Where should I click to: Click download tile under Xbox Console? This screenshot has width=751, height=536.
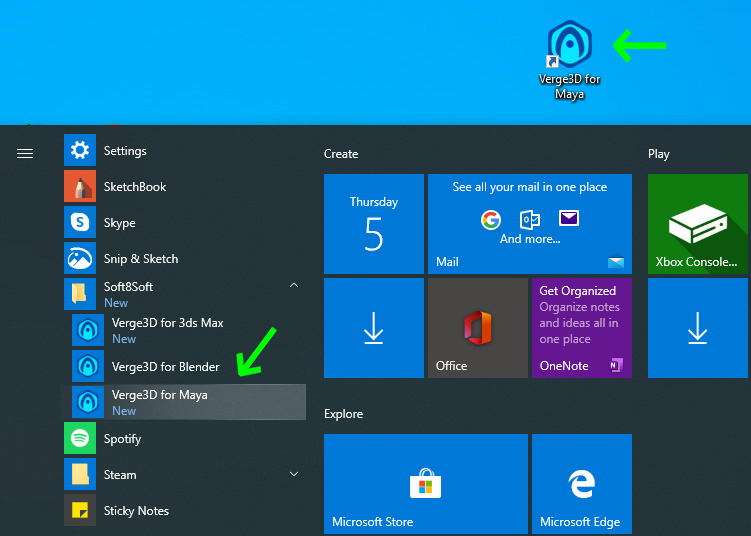click(x=697, y=328)
